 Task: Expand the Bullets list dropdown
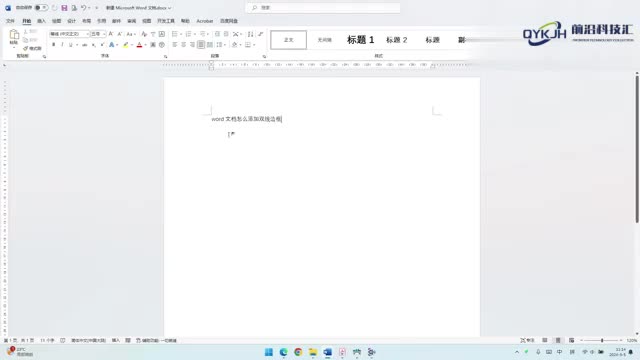pos(181,34)
